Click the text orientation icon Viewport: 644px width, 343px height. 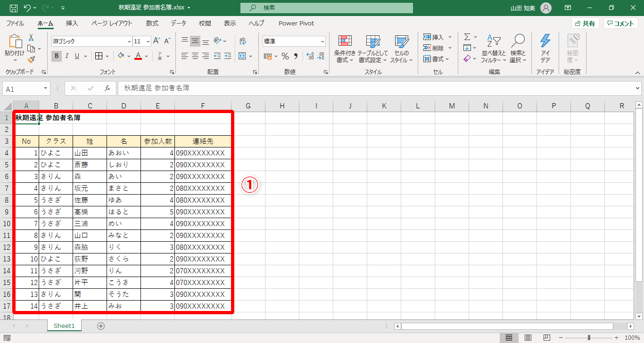(x=217, y=41)
